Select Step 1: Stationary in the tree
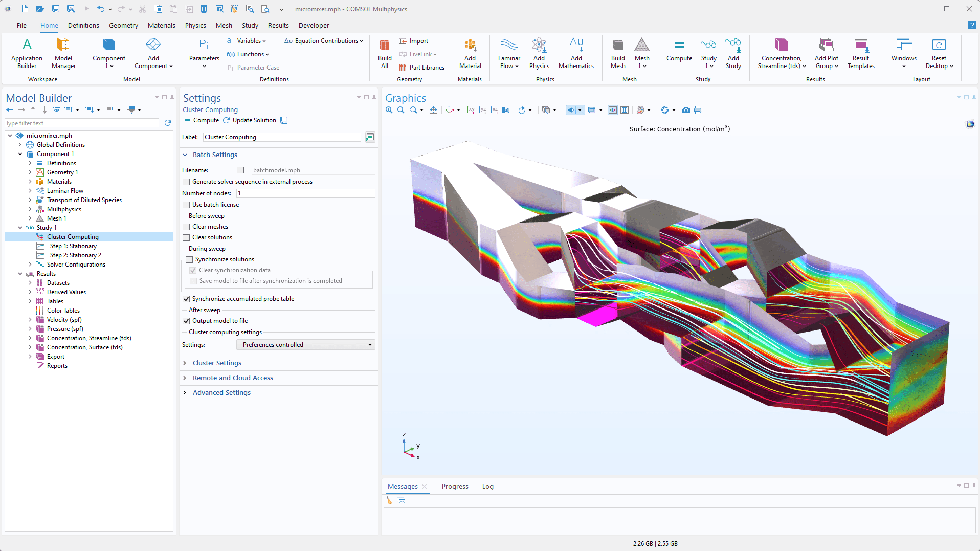The width and height of the screenshot is (980, 551). [x=73, y=246]
